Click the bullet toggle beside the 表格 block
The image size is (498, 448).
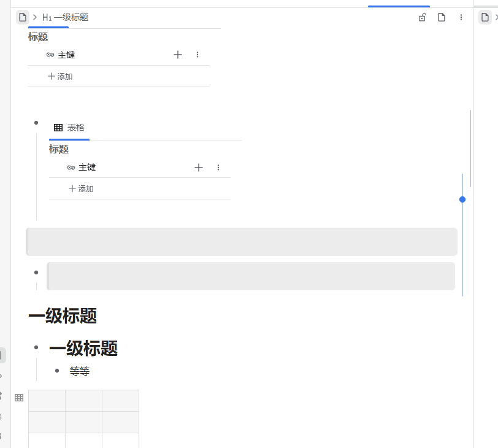point(36,122)
